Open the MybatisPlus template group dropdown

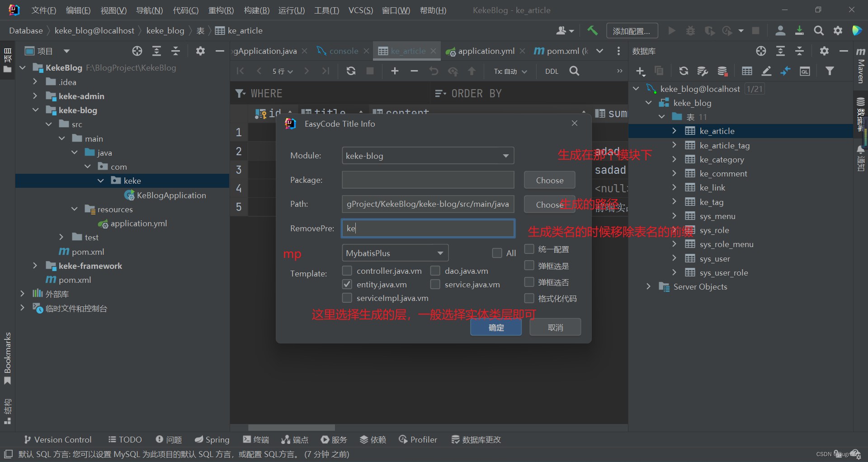pyautogui.click(x=395, y=253)
